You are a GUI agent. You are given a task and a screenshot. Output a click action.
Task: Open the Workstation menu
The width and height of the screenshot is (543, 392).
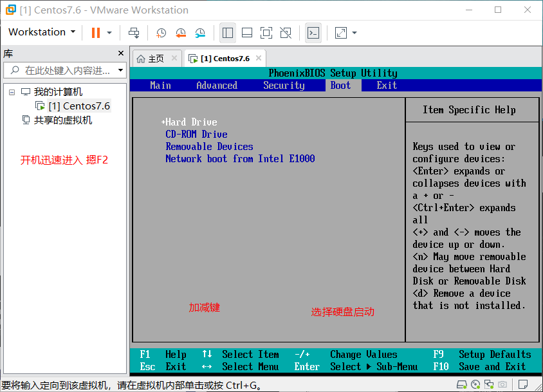point(42,32)
